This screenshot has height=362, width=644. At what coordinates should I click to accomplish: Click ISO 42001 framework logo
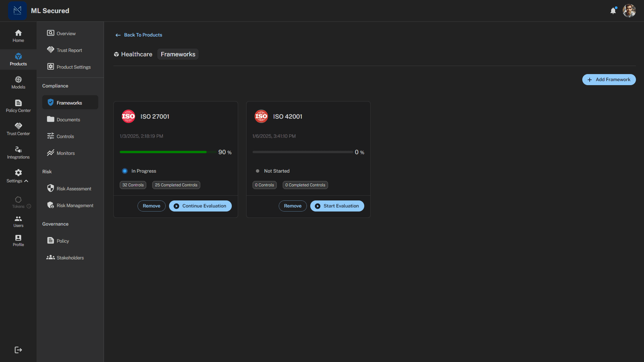click(x=261, y=116)
